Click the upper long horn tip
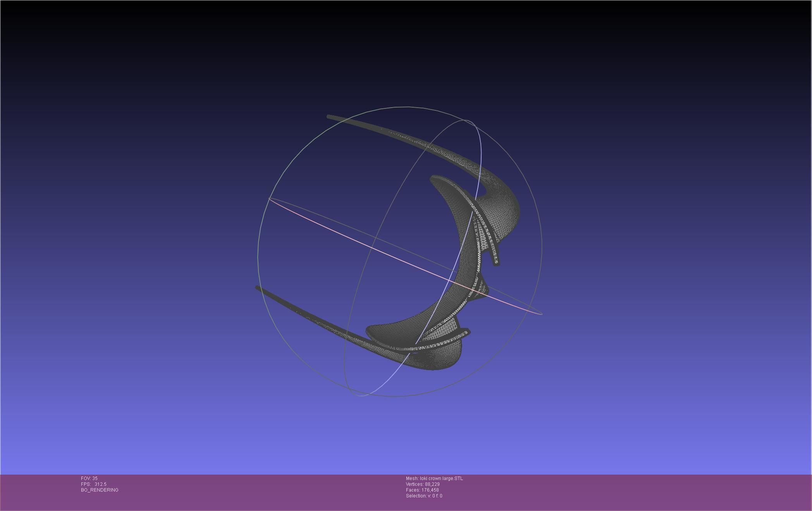 (x=330, y=117)
